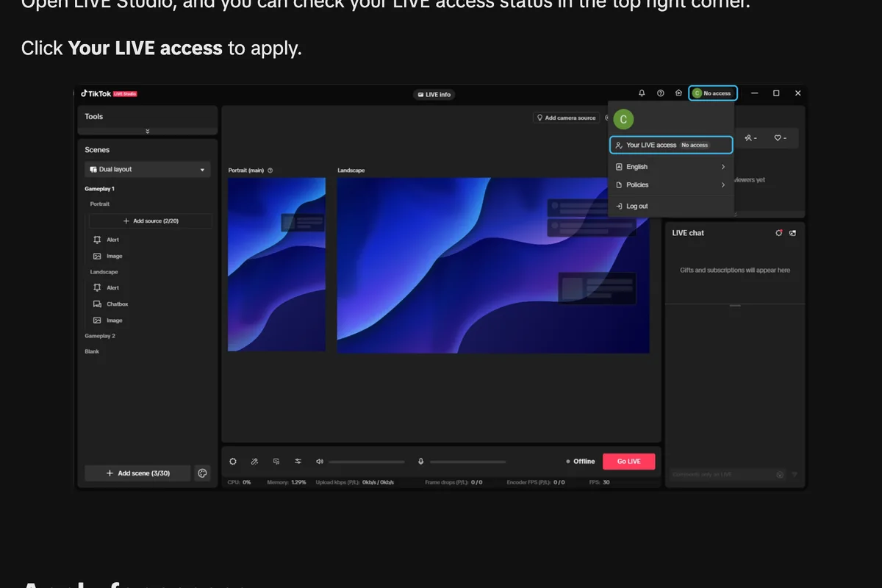Click the Landscape group label in sources
The width and height of the screenshot is (882, 588).
104,272
